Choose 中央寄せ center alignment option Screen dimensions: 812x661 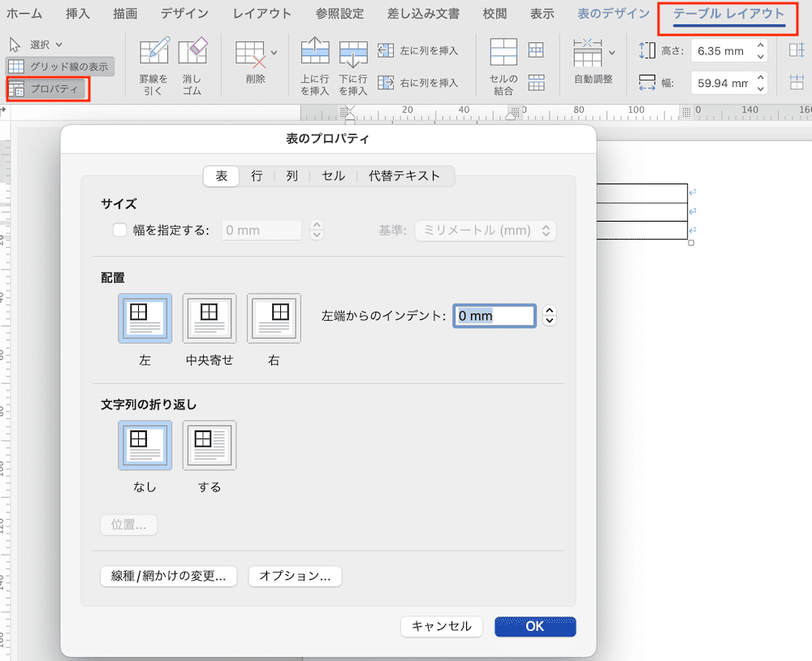pos(209,318)
